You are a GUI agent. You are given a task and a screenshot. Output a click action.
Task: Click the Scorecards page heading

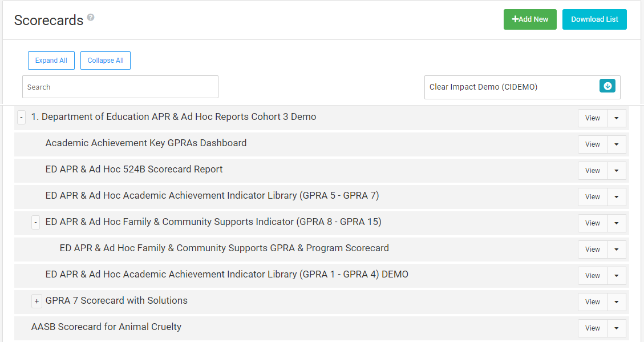click(x=48, y=20)
